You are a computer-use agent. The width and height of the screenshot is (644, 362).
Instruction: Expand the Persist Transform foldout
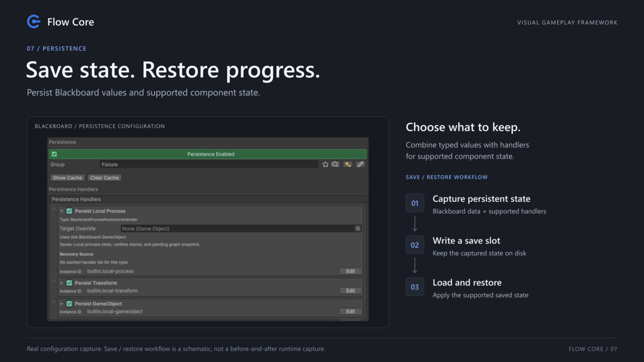point(62,283)
